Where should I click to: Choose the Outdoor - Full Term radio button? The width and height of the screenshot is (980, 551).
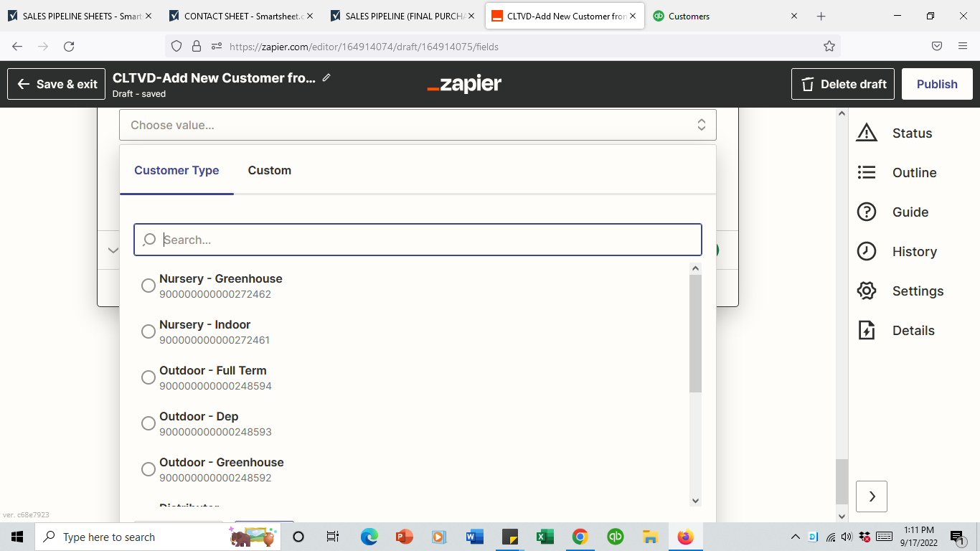point(149,377)
